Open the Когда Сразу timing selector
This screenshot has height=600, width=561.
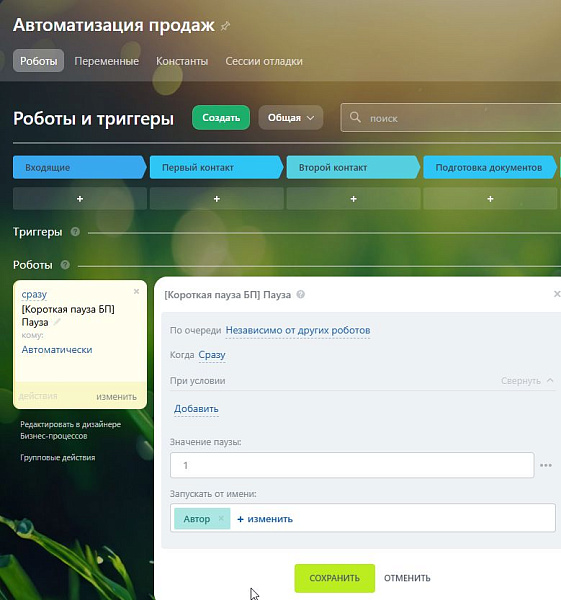coord(212,355)
